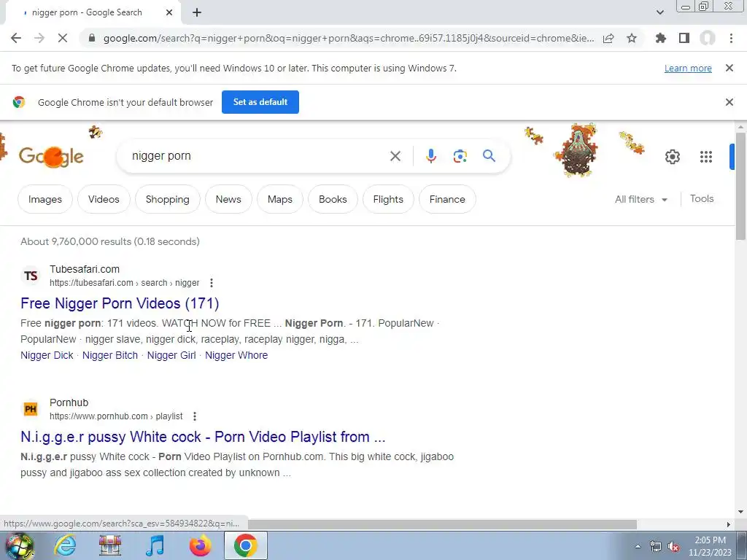Open the Chrome side panel
The width and height of the screenshot is (747, 560).
(x=684, y=38)
